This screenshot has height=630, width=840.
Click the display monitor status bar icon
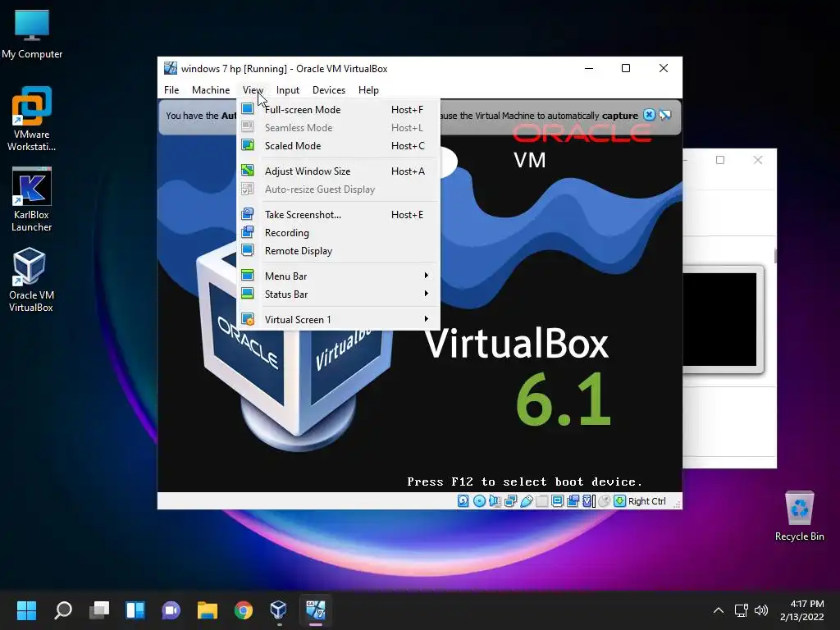pyautogui.click(x=557, y=501)
